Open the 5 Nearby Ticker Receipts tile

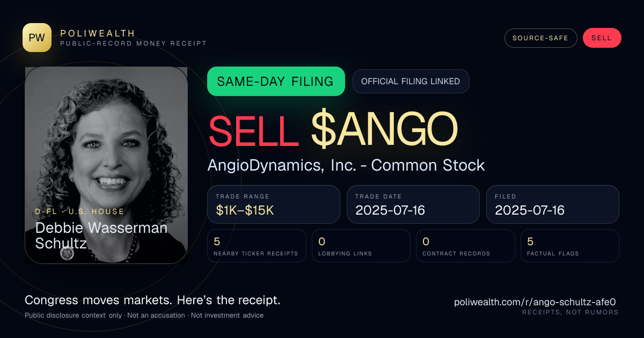point(257,246)
